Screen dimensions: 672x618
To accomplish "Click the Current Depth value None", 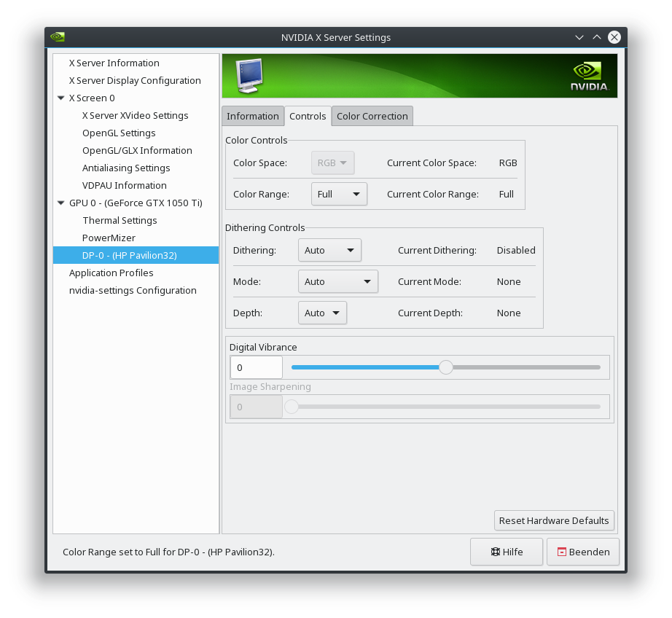I will 509,313.
